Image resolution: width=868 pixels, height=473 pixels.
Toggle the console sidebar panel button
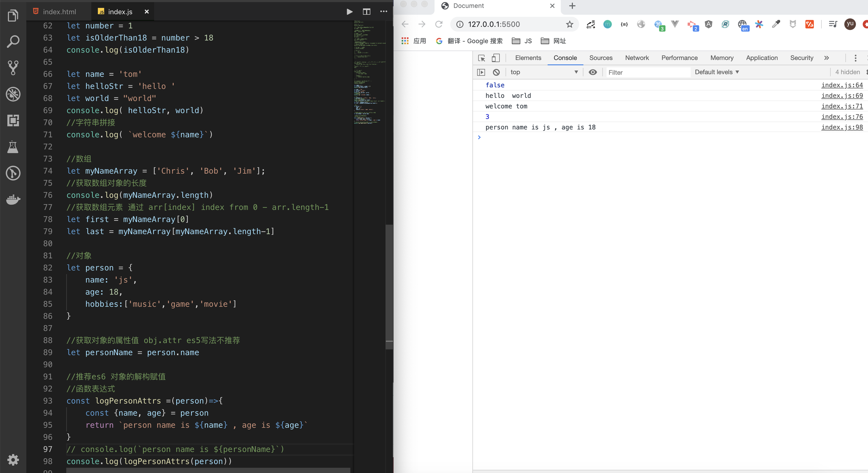click(481, 72)
